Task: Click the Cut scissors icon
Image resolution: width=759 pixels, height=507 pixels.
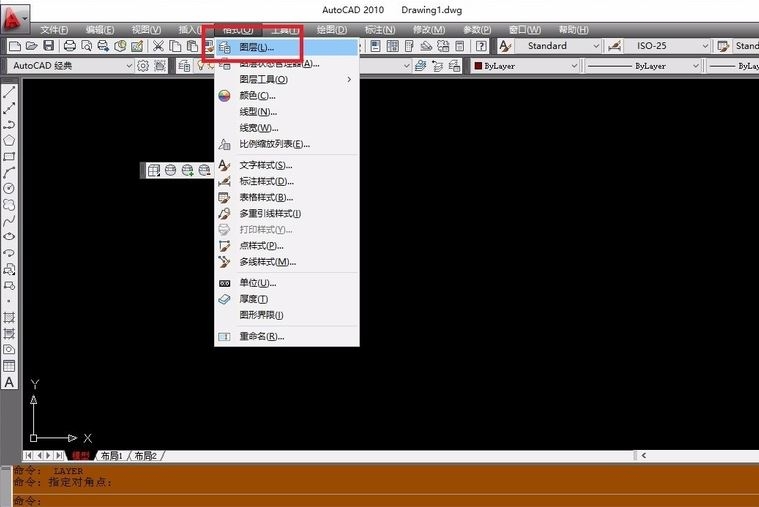Action: pyautogui.click(x=158, y=46)
